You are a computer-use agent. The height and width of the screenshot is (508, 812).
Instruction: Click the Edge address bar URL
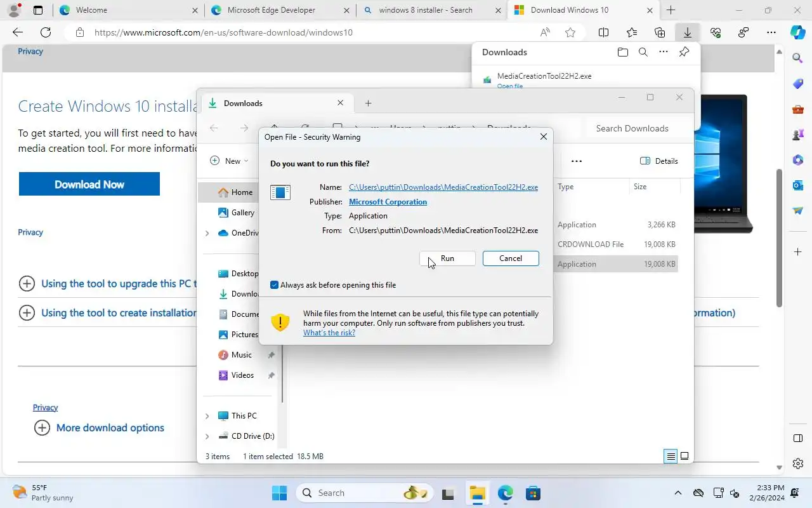pyautogui.click(x=223, y=32)
